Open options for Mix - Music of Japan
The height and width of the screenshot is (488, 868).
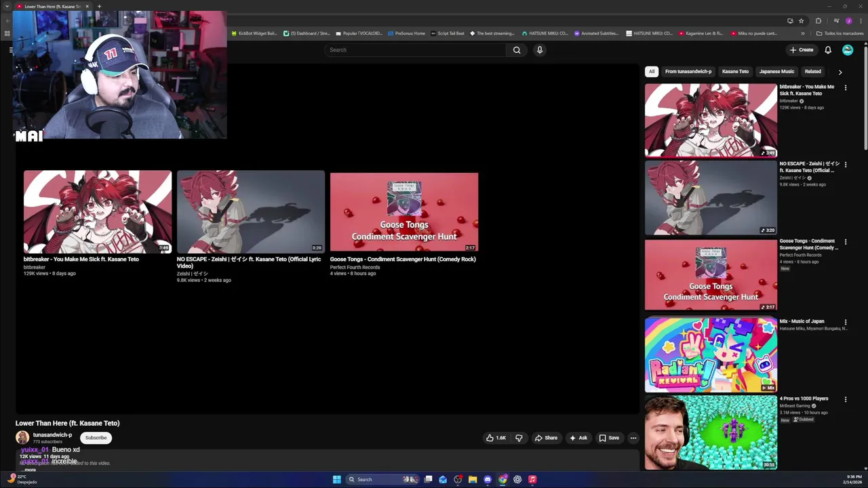click(846, 322)
